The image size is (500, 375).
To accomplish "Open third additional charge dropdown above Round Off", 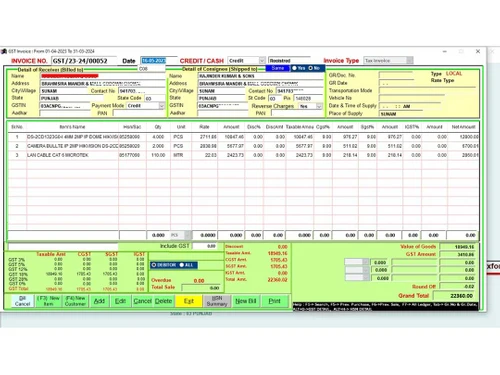I will click(x=366, y=278).
